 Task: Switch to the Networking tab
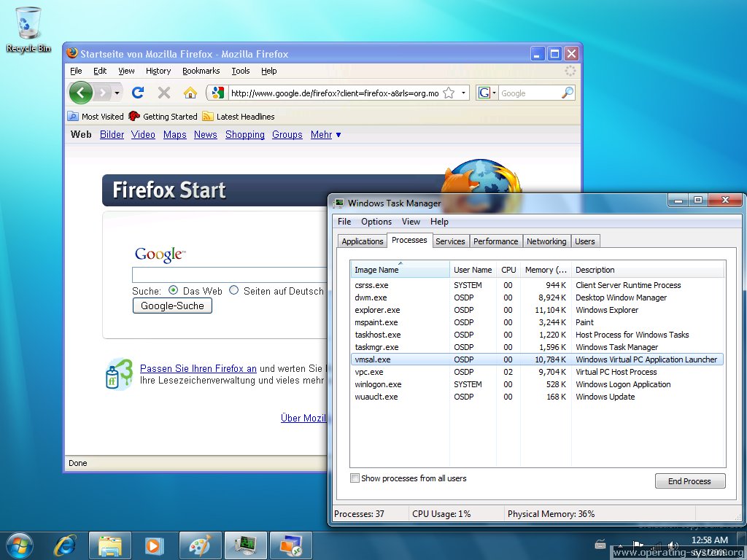[546, 241]
